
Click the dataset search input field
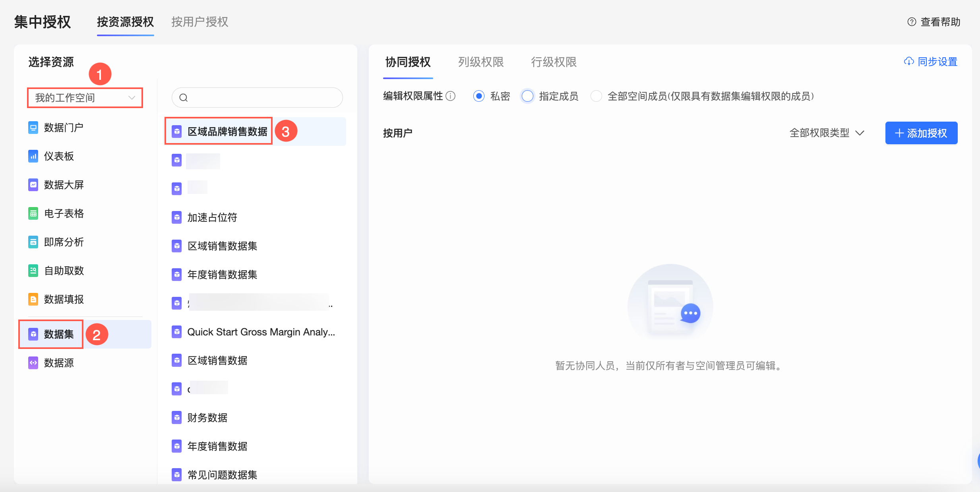click(x=262, y=98)
